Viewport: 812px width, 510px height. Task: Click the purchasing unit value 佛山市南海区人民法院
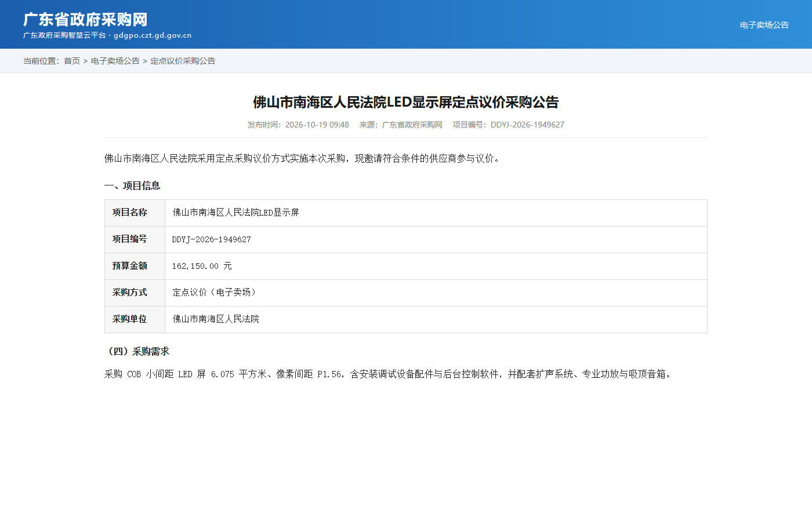coord(216,319)
